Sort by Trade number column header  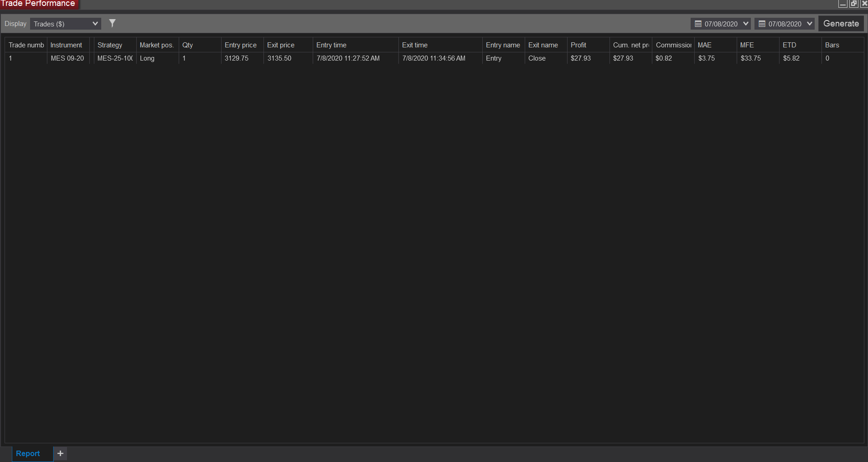[26, 45]
